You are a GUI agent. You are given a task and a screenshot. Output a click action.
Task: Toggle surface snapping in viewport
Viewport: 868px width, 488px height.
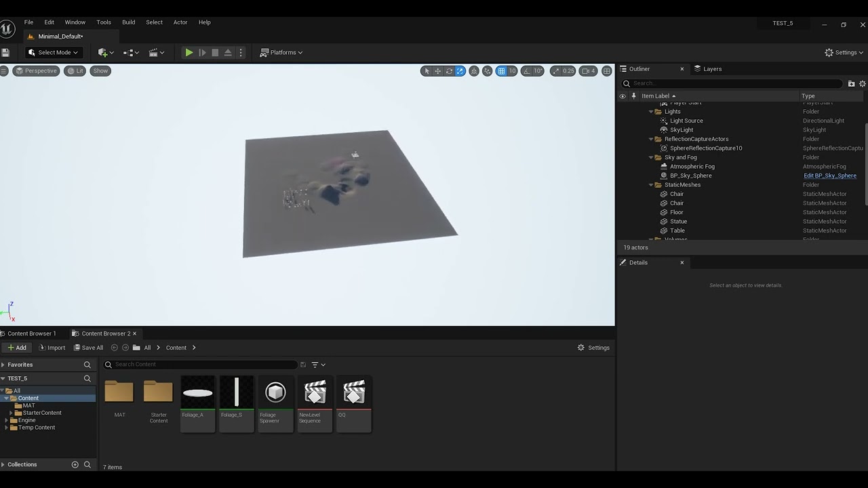click(x=487, y=70)
